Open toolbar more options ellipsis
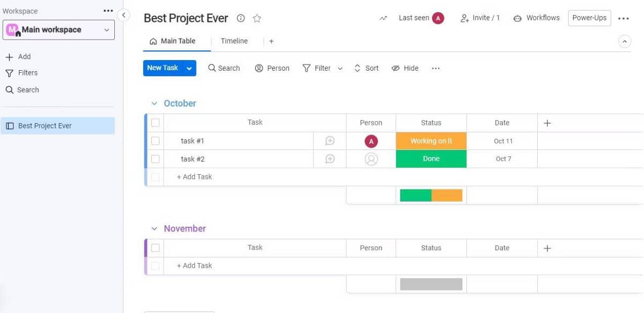 click(x=436, y=69)
